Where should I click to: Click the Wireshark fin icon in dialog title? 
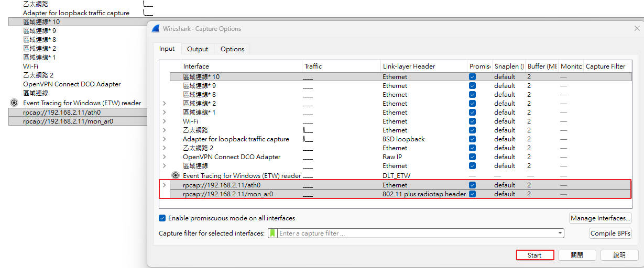[x=156, y=29]
